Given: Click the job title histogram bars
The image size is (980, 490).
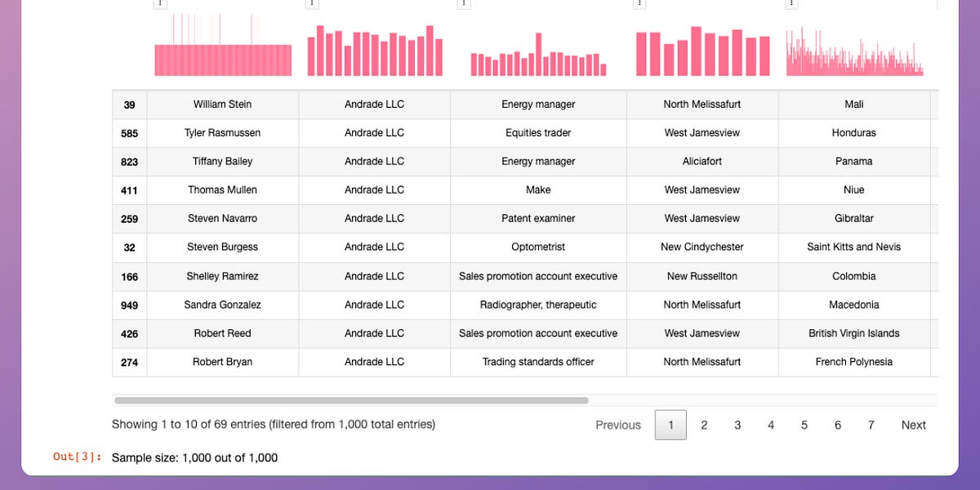Looking at the screenshot, I should pyautogui.click(x=537, y=53).
